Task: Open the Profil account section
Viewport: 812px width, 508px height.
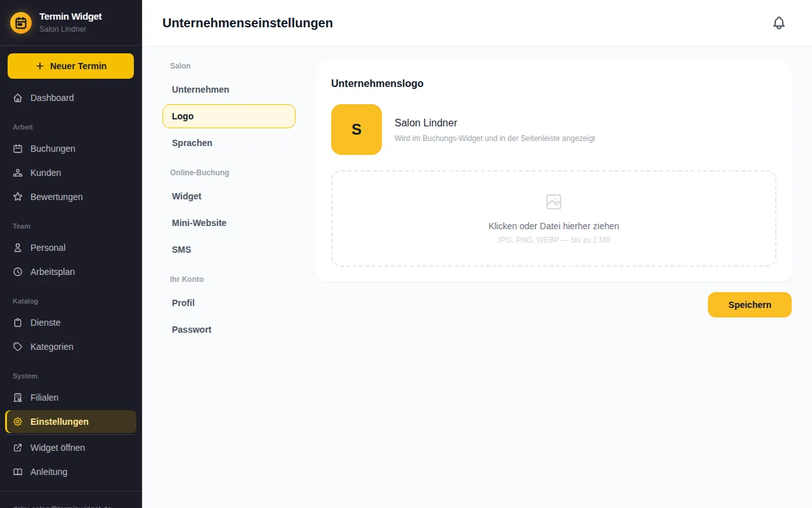Action: coord(229,303)
